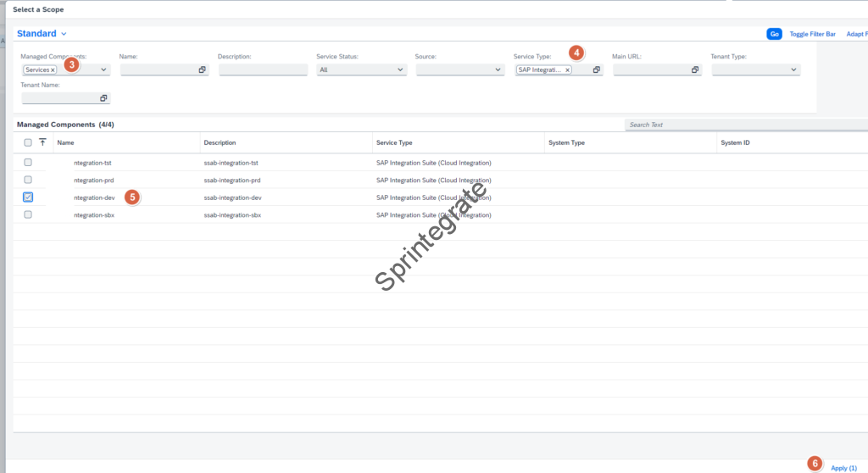868x473 pixels.
Task: Select the ntegration-sbx name cell
Action: (x=94, y=215)
